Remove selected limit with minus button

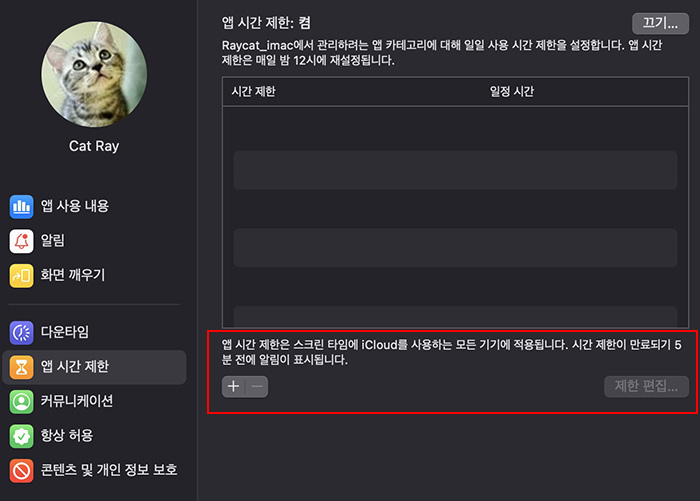(257, 386)
